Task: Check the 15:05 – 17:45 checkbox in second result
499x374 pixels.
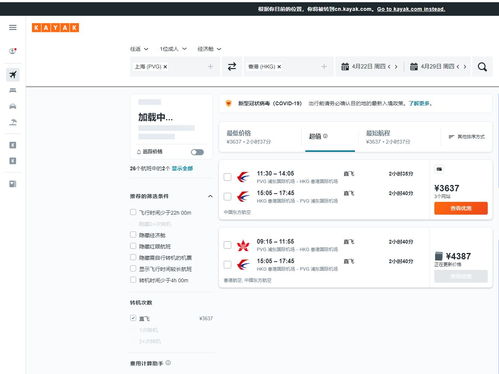Action: [x=228, y=265]
